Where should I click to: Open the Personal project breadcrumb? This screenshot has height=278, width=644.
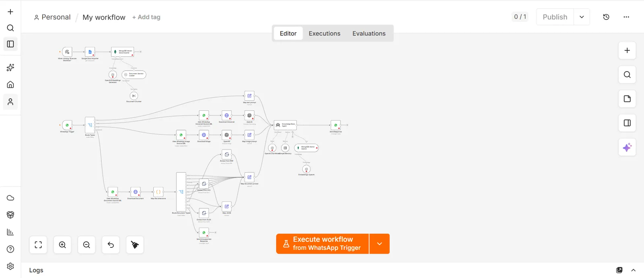52,17
